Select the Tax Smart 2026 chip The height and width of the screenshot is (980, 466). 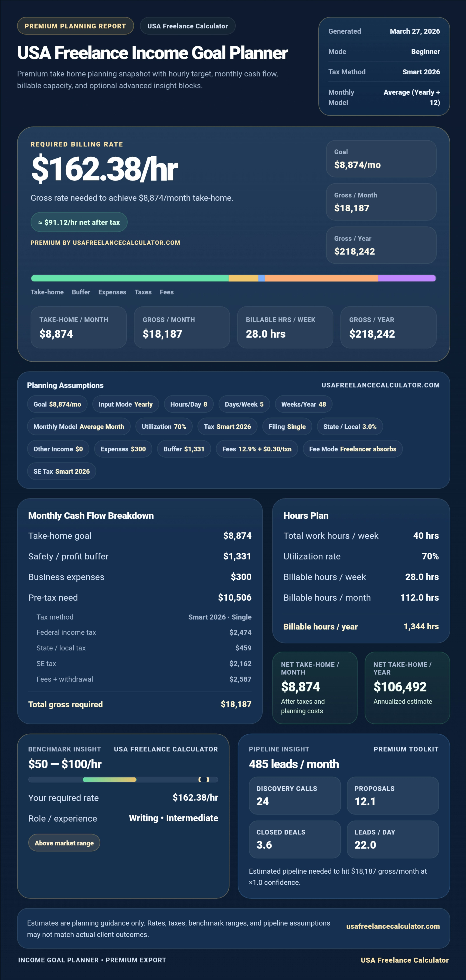click(x=227, y=427)
